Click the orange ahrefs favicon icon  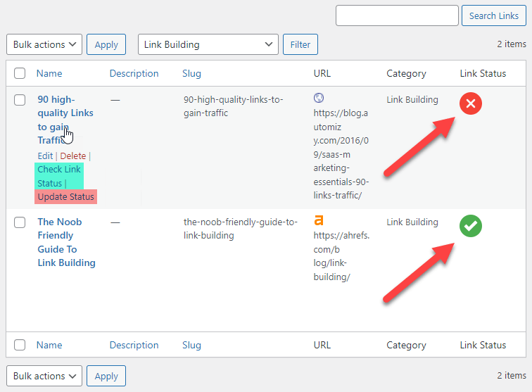click(x=319, y=220)
